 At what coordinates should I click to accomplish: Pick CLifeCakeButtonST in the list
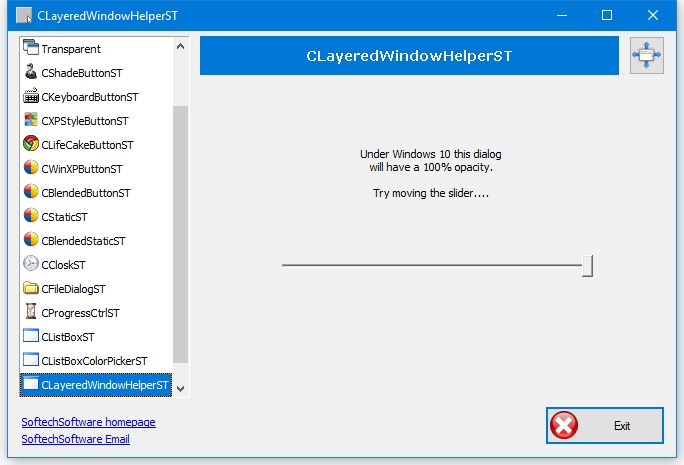click(x=96, y=144)
